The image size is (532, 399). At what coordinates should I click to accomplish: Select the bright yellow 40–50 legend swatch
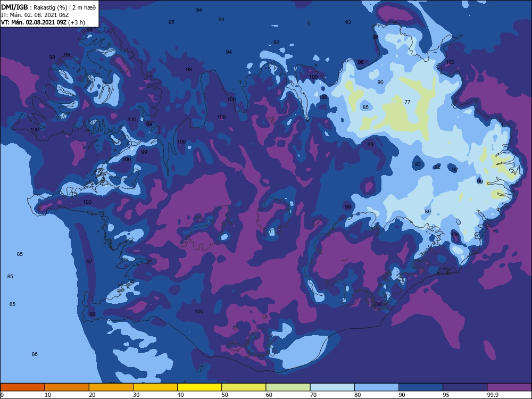[199, 387]
